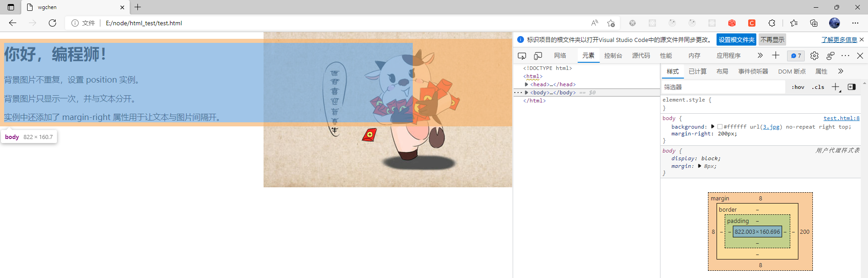This screenshot has width=868, height=278.
Task: Switch to the 控制台 tab
Action: click(x=613, y=56)
